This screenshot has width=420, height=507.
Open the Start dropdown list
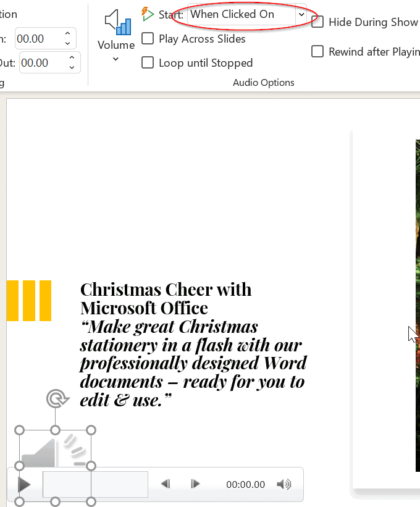(x=301, y=14)
